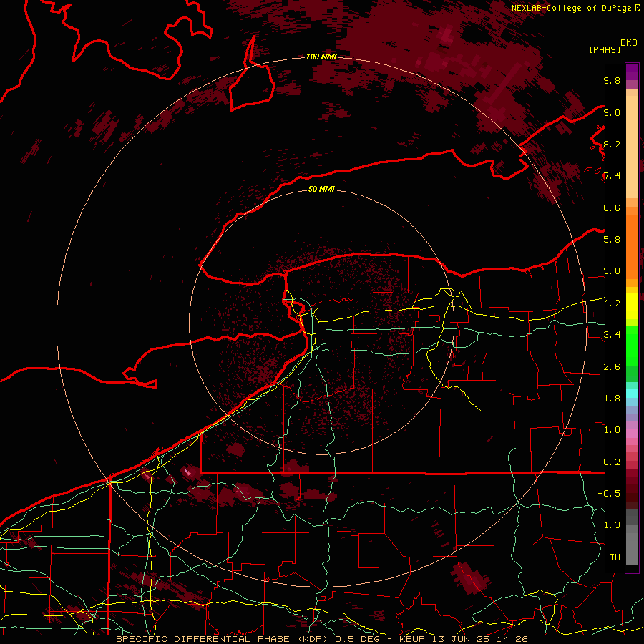
Task: Select the pink band of the color scale
Action: (632, 434)
